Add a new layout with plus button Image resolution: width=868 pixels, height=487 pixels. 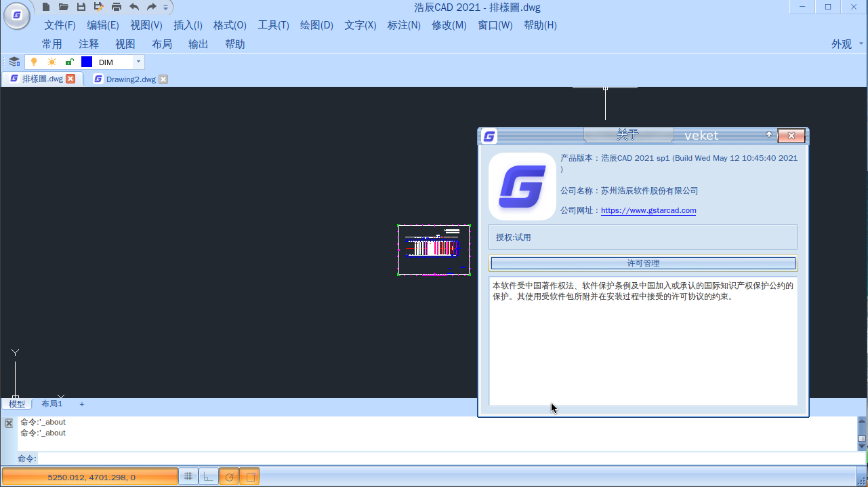point(82,404)
